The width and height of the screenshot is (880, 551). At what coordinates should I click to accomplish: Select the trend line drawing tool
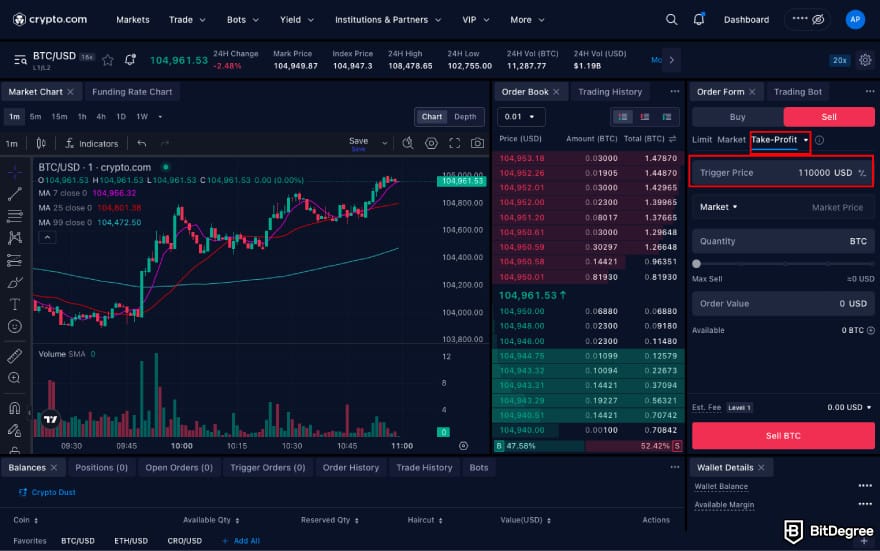(x=15, y=194)
